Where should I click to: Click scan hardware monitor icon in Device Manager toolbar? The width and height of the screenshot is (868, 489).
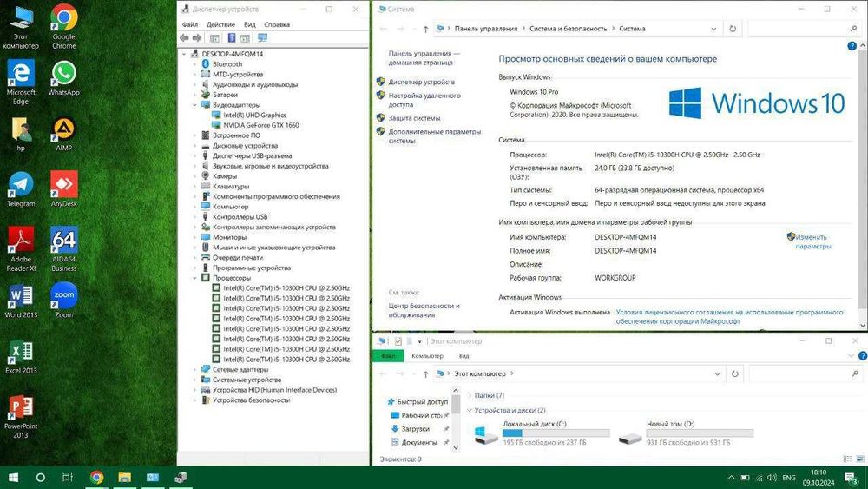[262, 37]
